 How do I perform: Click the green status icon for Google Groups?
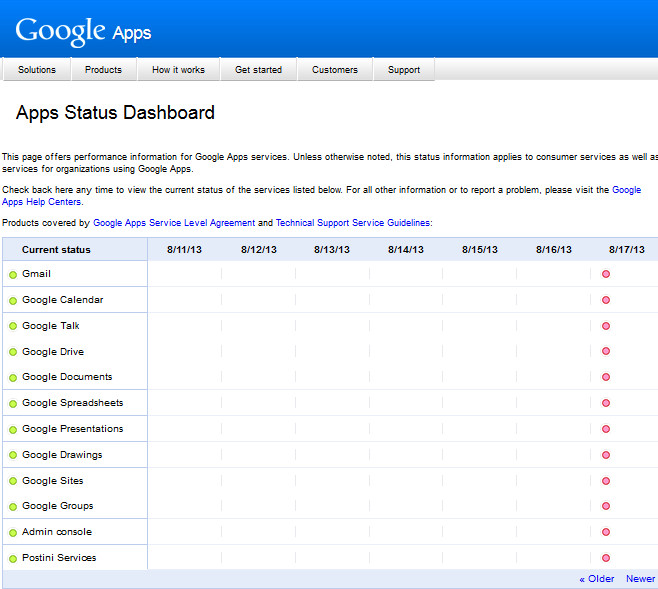coord(13,507)
